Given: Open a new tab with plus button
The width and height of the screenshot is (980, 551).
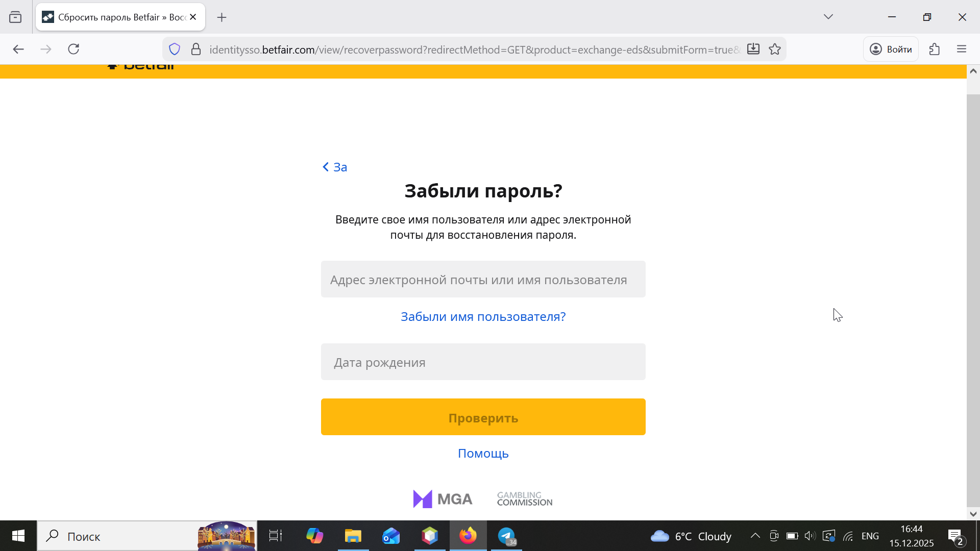Looking at the screenshot, I should [x=222, y=17].
